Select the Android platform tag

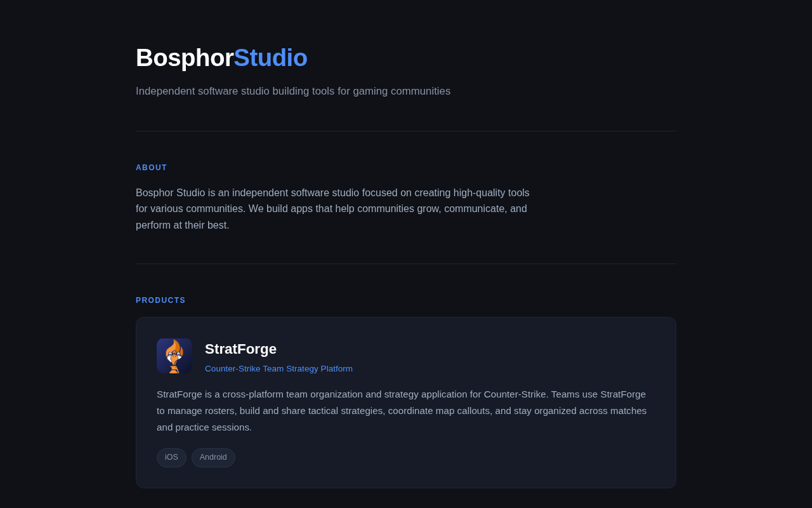click(213, 458)
